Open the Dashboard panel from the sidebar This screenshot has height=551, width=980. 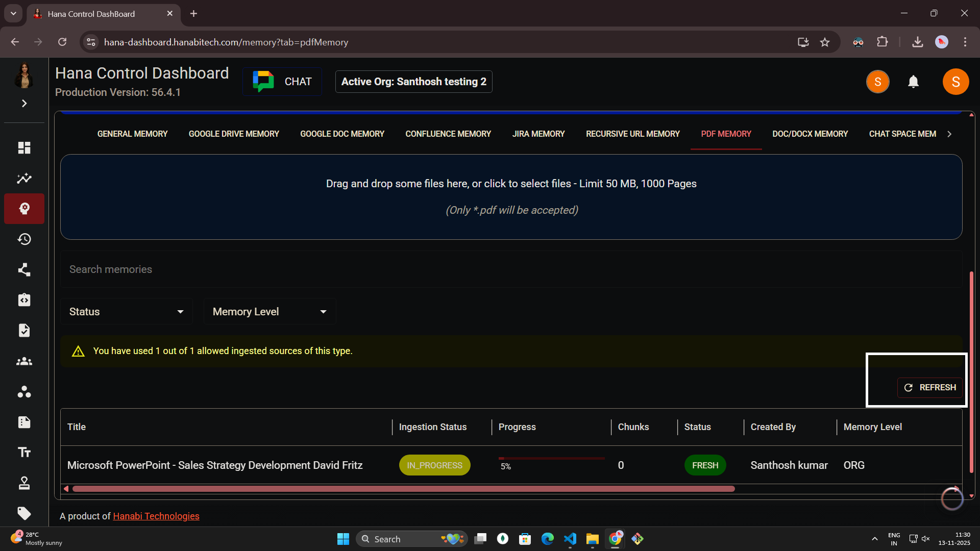click(x=24, y=148)
